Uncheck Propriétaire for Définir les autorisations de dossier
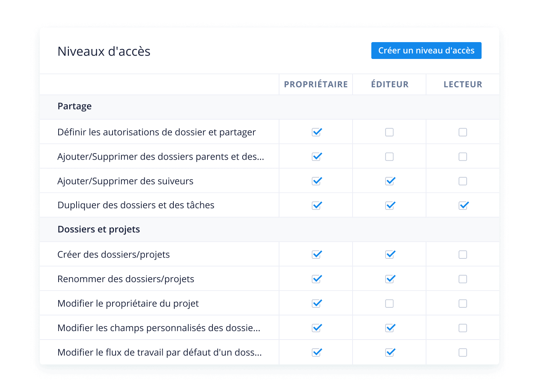Image resolution: width=539 pixels, height=392 pixels. [x=317, y=132]
